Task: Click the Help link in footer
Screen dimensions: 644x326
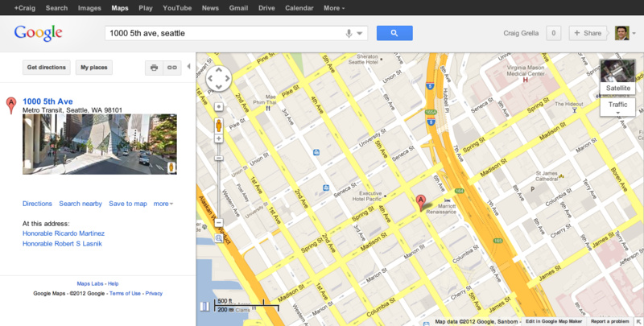Action: click(113, 283)
